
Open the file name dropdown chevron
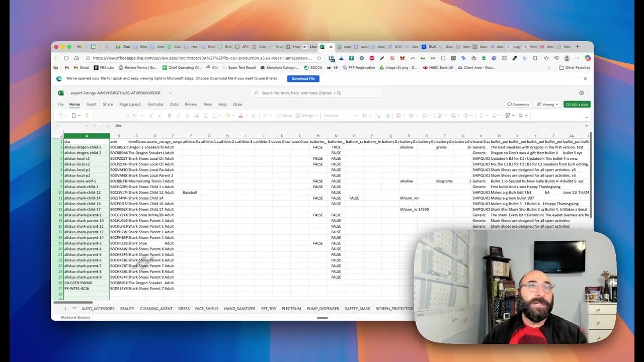[x=171, y=93]
